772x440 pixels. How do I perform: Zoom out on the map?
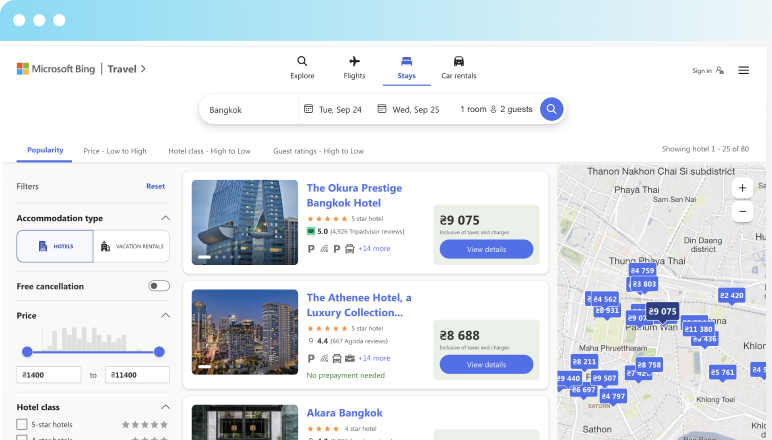click(x=742, y=211)
